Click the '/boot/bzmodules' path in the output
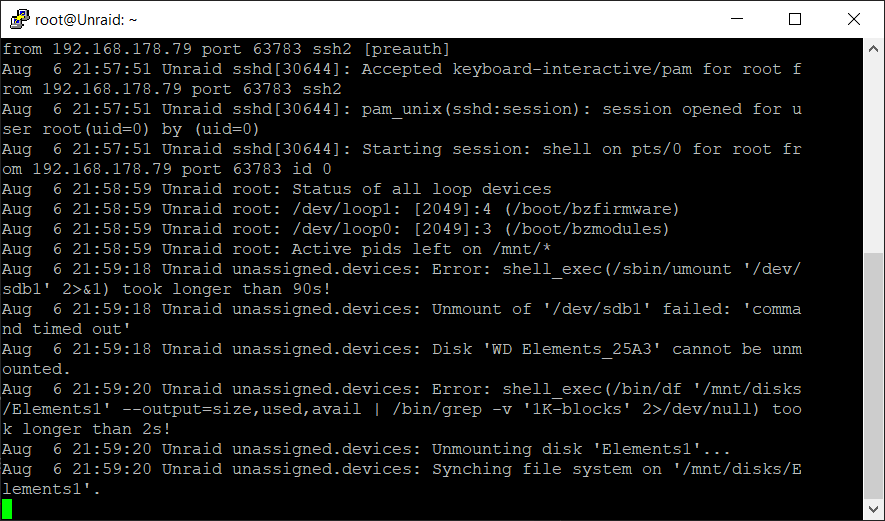The width and height of the screenshot is (885, 521). click(586, 229)
